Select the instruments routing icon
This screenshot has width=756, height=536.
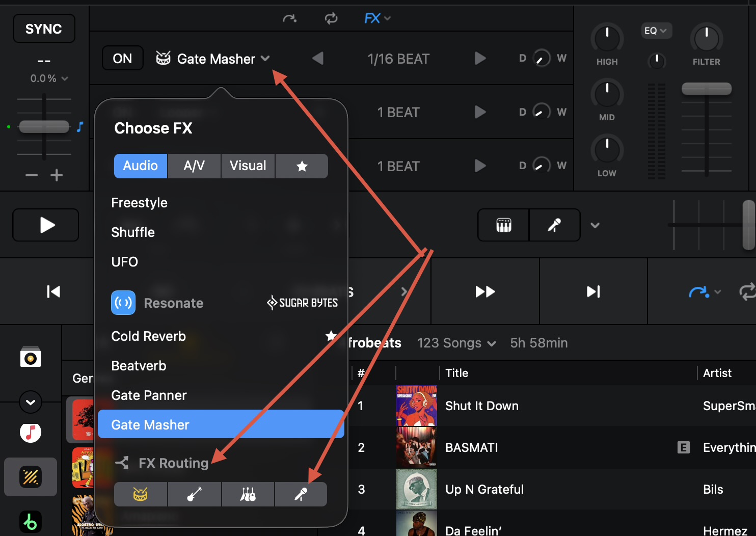[x=248, y=494]
